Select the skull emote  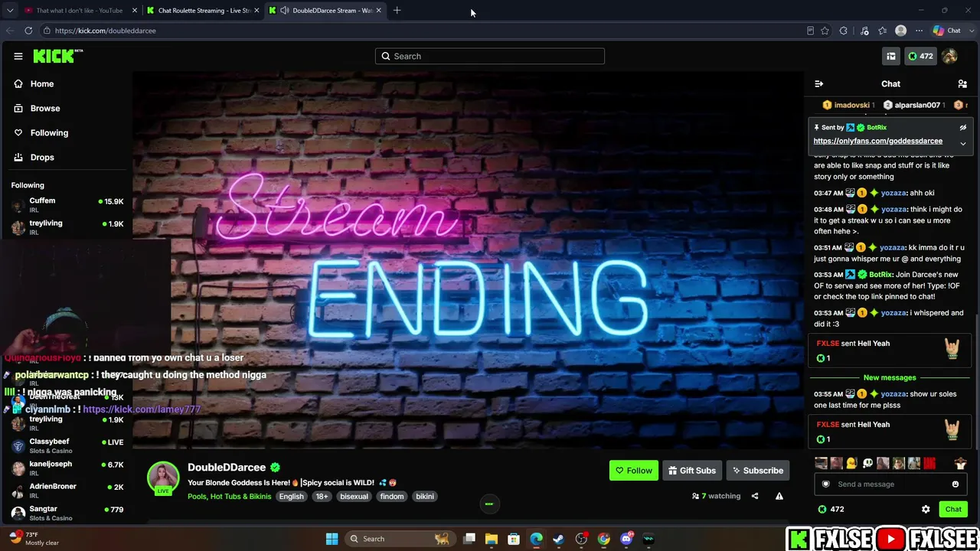(867, 463)
